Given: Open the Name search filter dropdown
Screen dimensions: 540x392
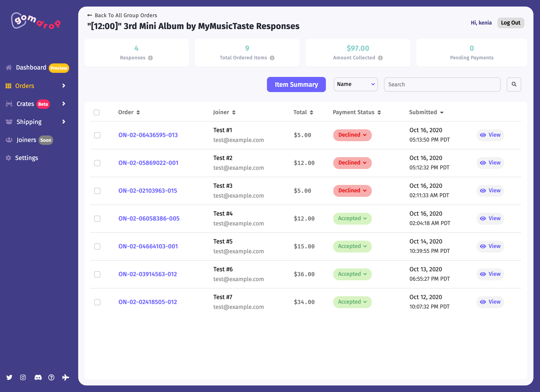Looking at the screenshot, I should coord(356,84).
